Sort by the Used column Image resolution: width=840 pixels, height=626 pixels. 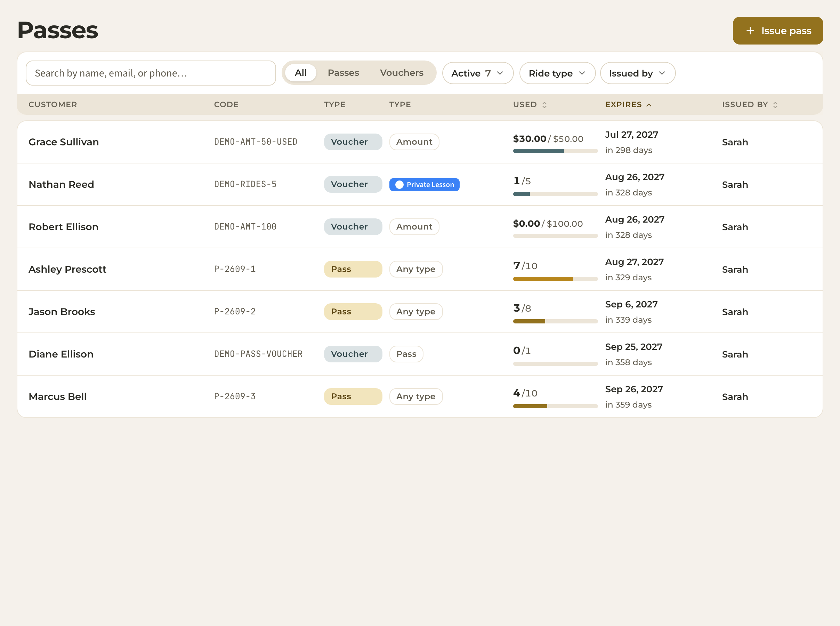coord(530,105)
